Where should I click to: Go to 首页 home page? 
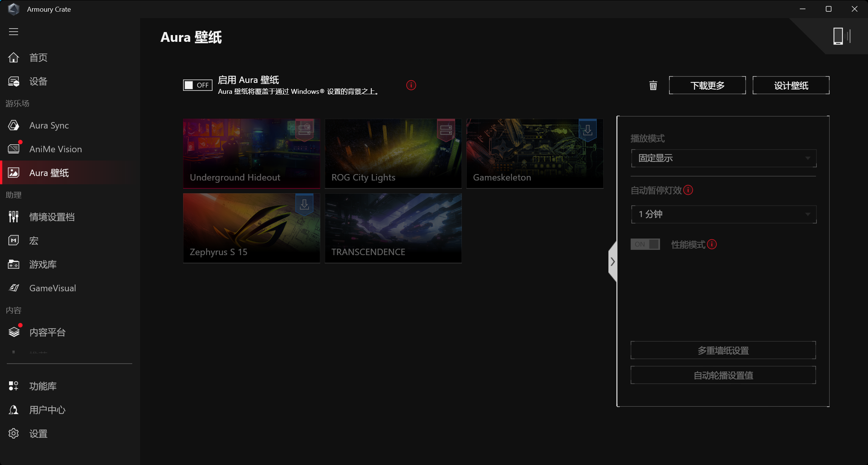(x=70, y=58)
